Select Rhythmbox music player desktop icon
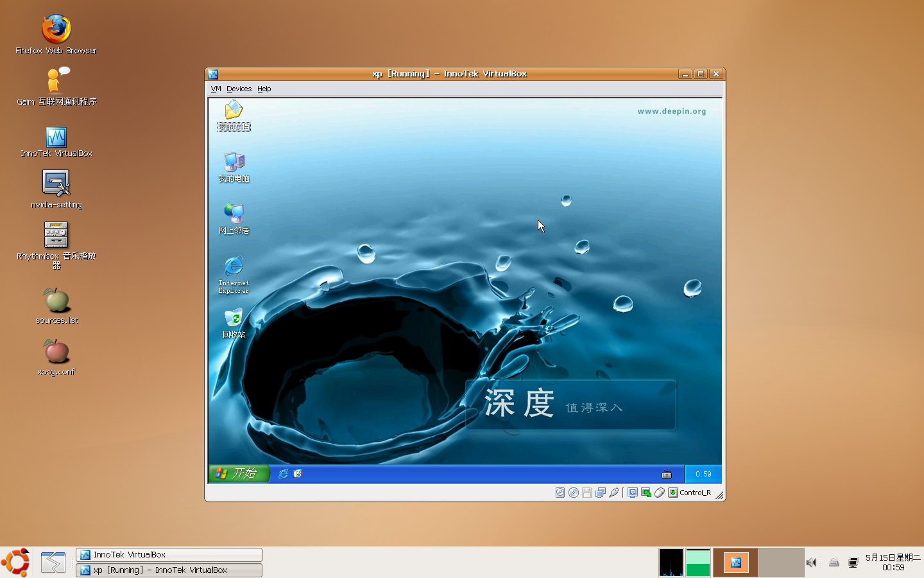Viewport: 924px width, 578px height. tap(56, 245)
